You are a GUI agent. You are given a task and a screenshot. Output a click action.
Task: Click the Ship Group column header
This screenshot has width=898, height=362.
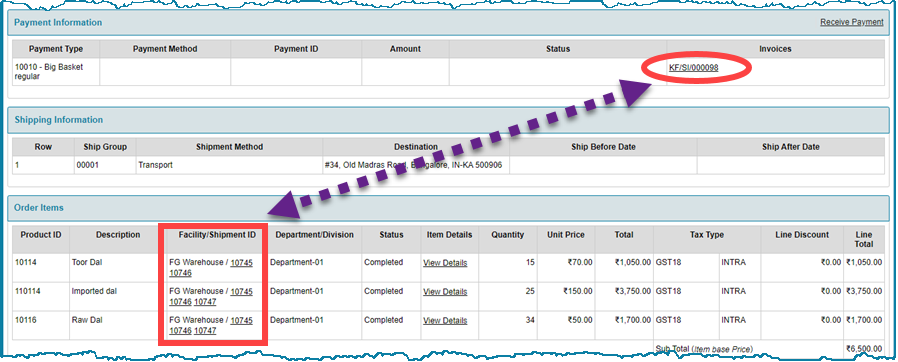105,147
